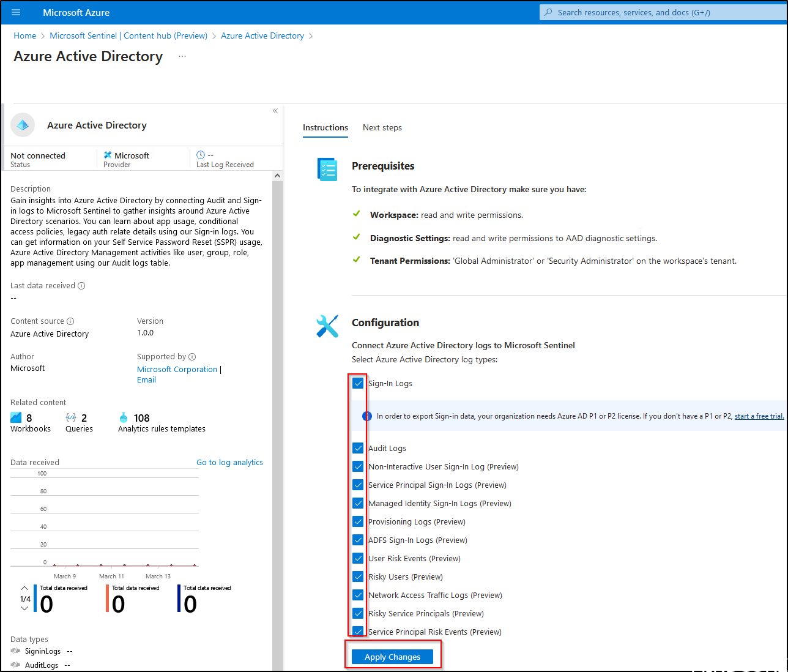Screen dimensions: 788x672
Task: Uncheck the Sign-In Logs checkbox
Action: (x=357, y=383)
